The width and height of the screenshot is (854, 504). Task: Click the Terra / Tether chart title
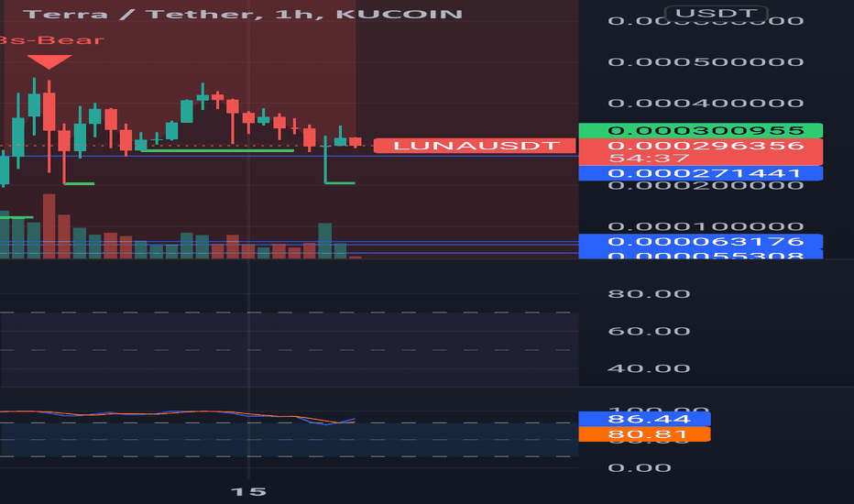coord(243,14)
